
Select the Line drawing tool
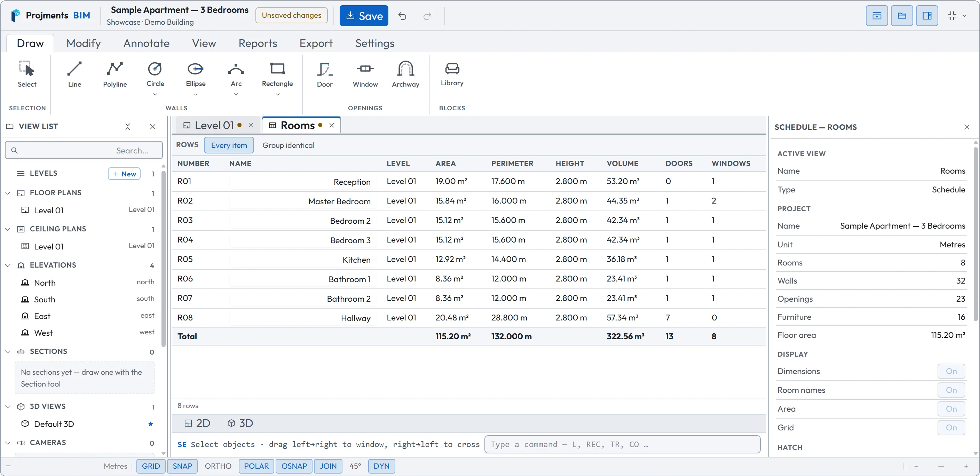coord(74,75)
